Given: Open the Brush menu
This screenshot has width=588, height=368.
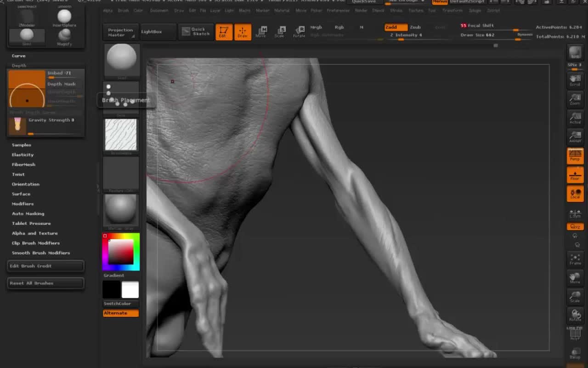Looking at the screenshot, I should pyautogui.click(x=123, y=11).
